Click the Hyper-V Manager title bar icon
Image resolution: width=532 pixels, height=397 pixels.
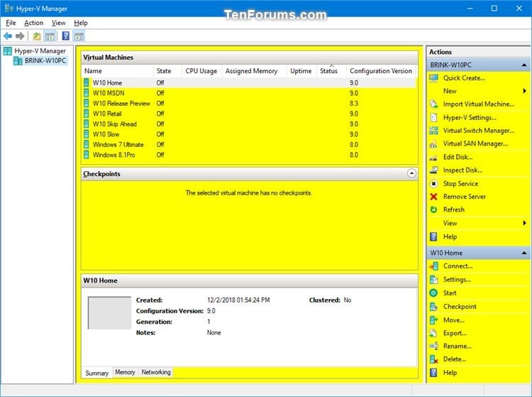coord(9,8)
